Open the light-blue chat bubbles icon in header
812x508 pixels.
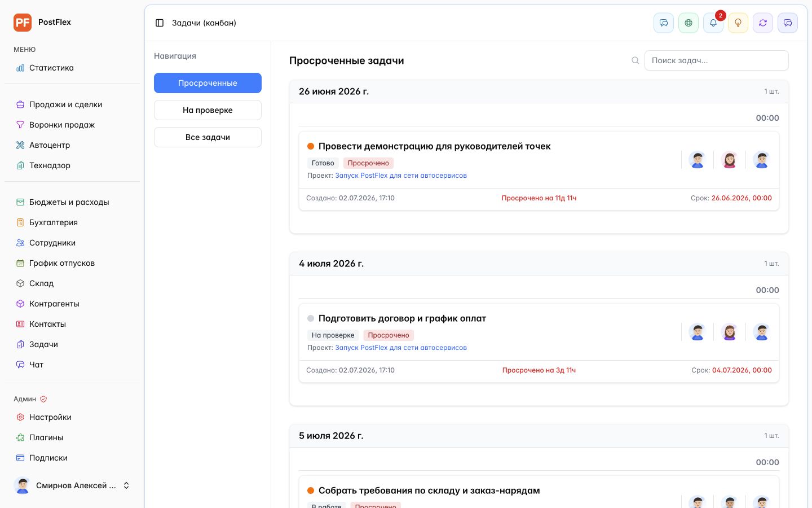[x=664, y=23]
